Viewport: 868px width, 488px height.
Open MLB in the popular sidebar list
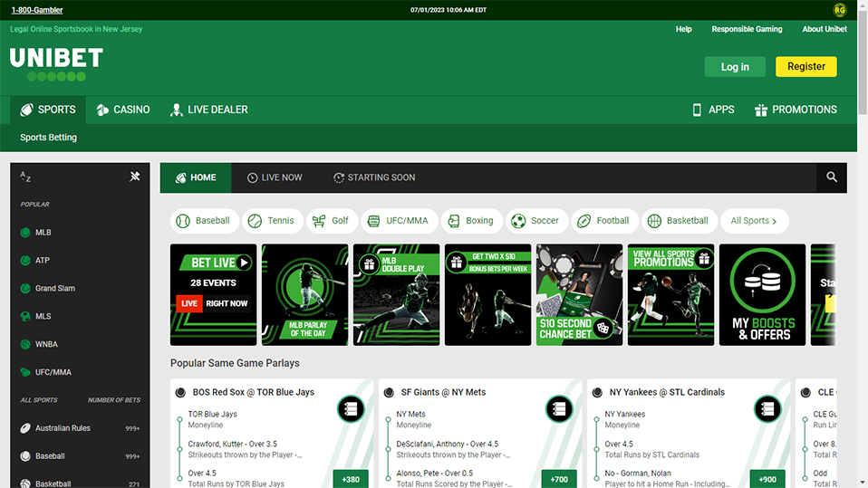43,233
